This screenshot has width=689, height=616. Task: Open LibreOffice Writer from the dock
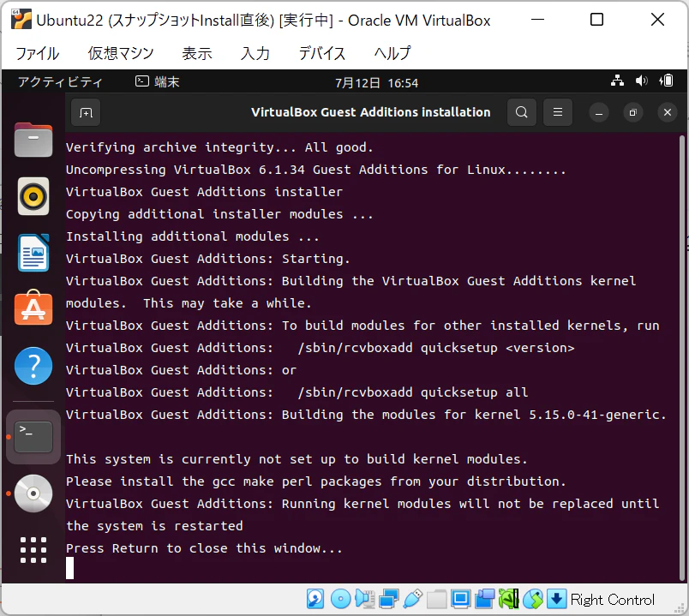pos(33,253)
